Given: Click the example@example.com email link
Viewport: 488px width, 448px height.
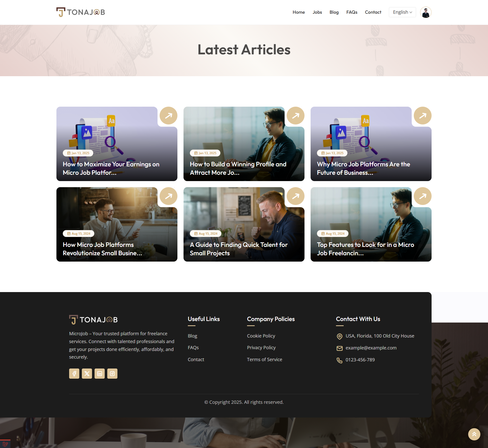Looking at the screenshot, I should (371, 348).
